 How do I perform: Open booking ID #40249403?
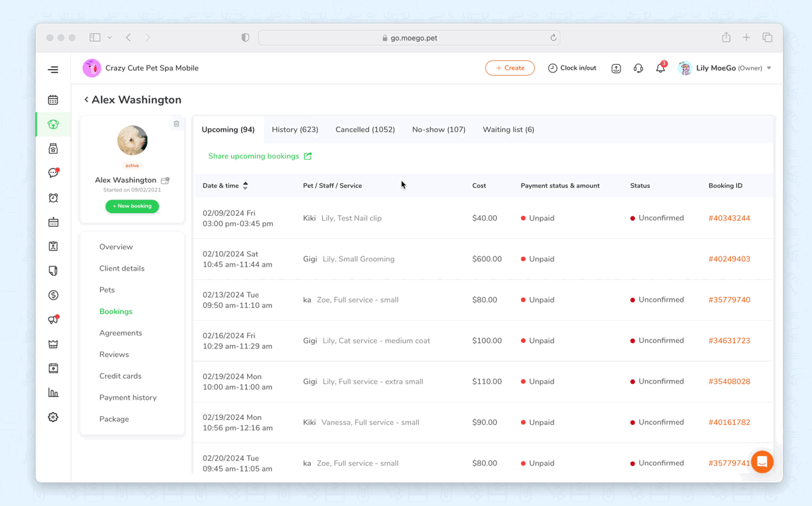(729, 259)
